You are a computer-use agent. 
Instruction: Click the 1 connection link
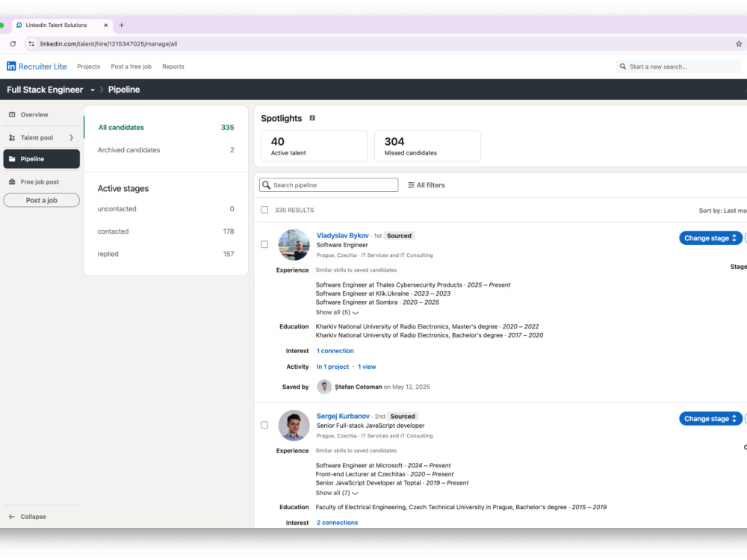pos(335,351)
